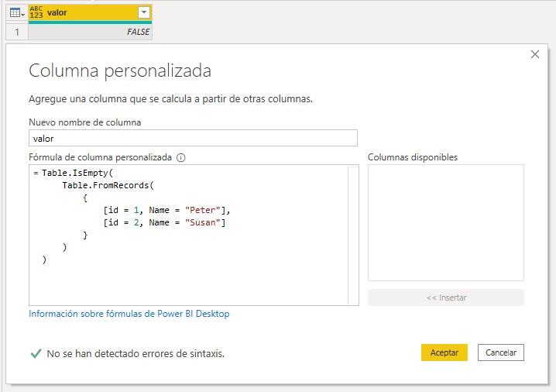The height and width of the screenshot is (392, 556).
Task: Select row number 1
Action: (17, 32)
